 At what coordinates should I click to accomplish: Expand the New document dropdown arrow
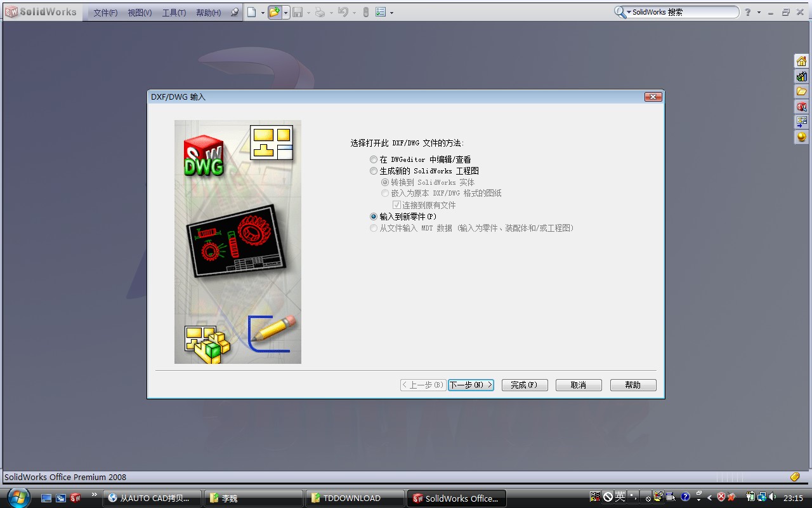tap(263, 13)
